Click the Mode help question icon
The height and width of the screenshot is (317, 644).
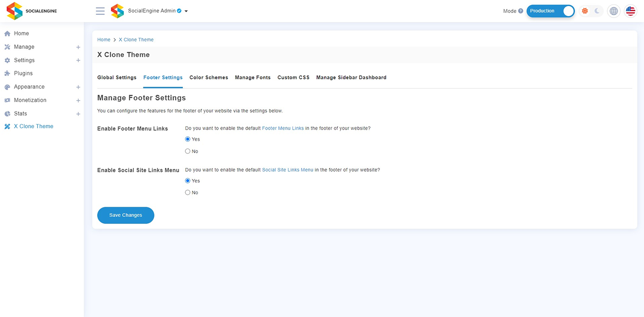pos(520,11)
